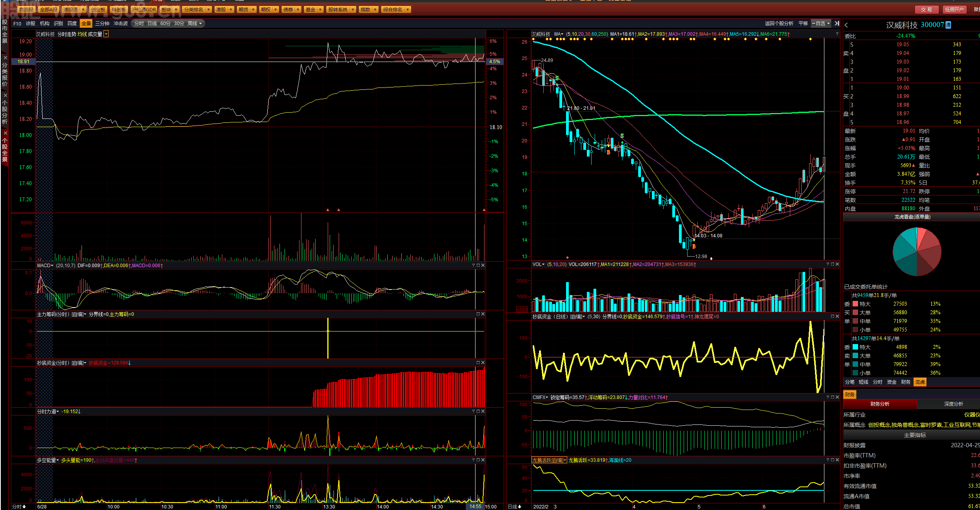
Task: Toggle the 全景 view mode
Action: click(x=86, y=24)
